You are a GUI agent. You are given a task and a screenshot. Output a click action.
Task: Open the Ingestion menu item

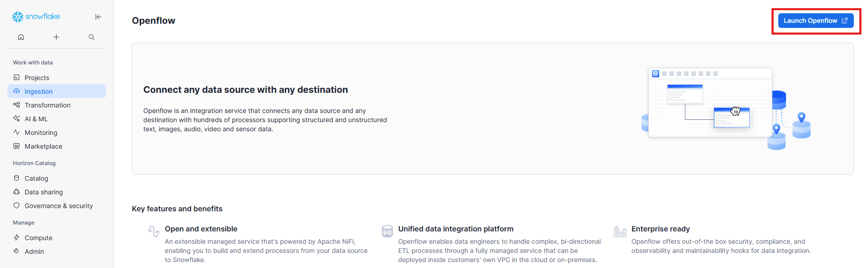(x=38, y=91)
